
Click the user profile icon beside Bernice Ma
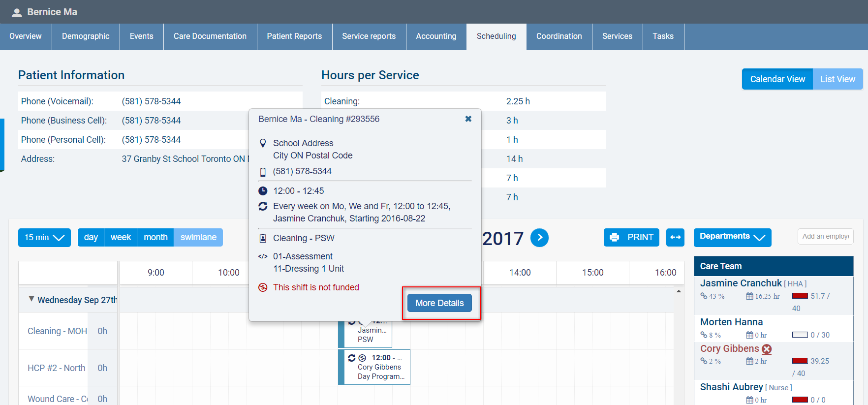tap(17, 12)
